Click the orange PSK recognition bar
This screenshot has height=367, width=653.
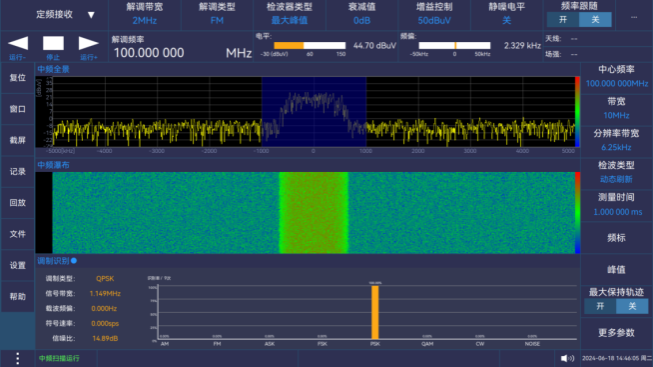(x=375, y=312)
